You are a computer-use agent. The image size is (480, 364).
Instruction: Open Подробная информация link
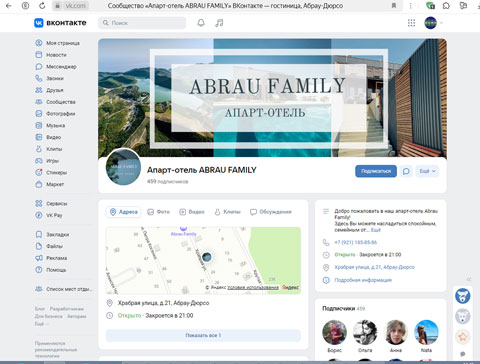(x=363, y=280)
